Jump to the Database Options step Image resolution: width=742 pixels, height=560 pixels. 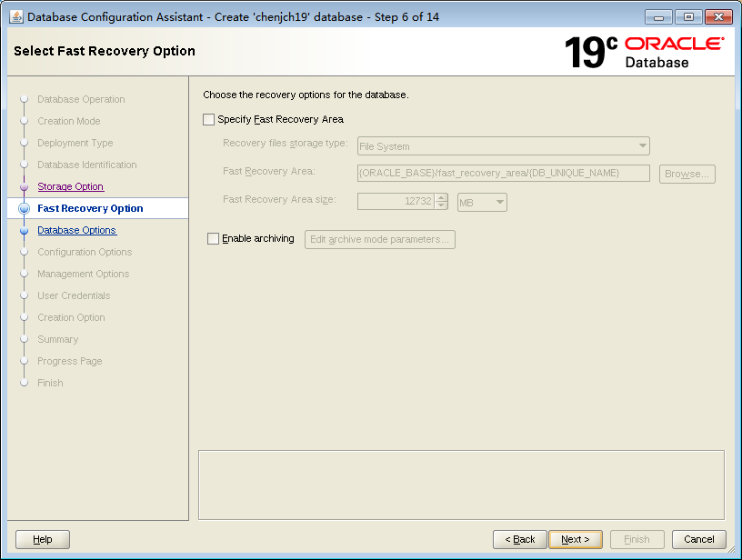point(76,230)
